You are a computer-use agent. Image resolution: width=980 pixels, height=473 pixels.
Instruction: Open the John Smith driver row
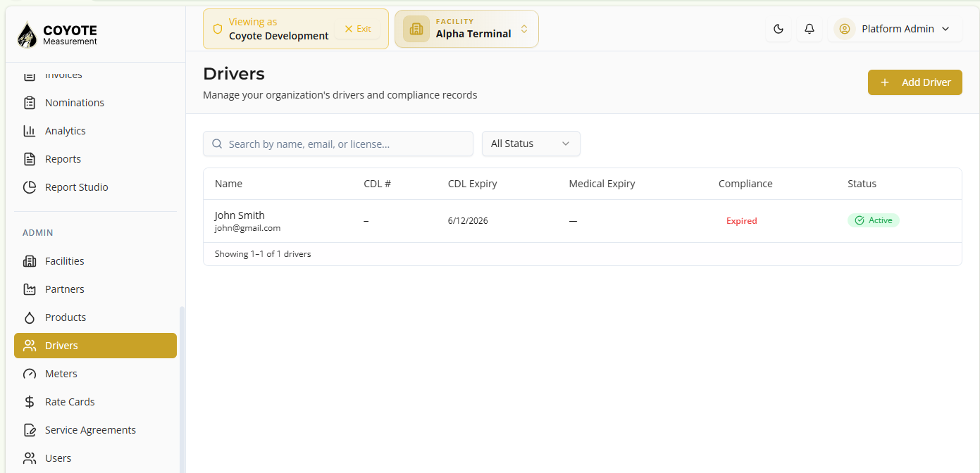(583, 221)
